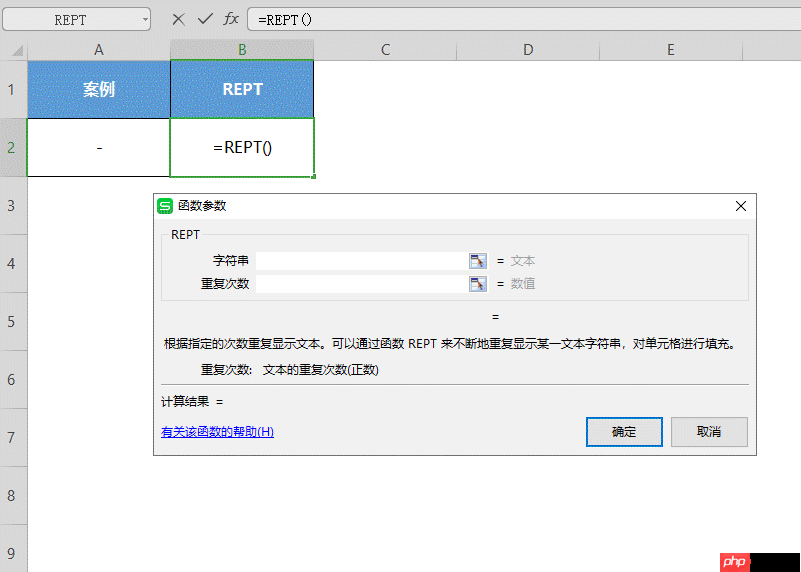Select the 案例 header cell
This screenshot has height=572, width=801.
coord(99,89)
